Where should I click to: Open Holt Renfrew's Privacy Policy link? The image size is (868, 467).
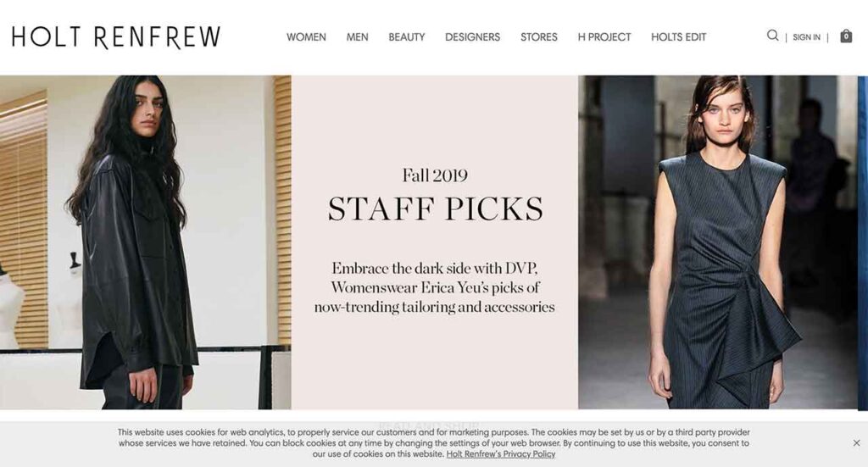[500, 454]
